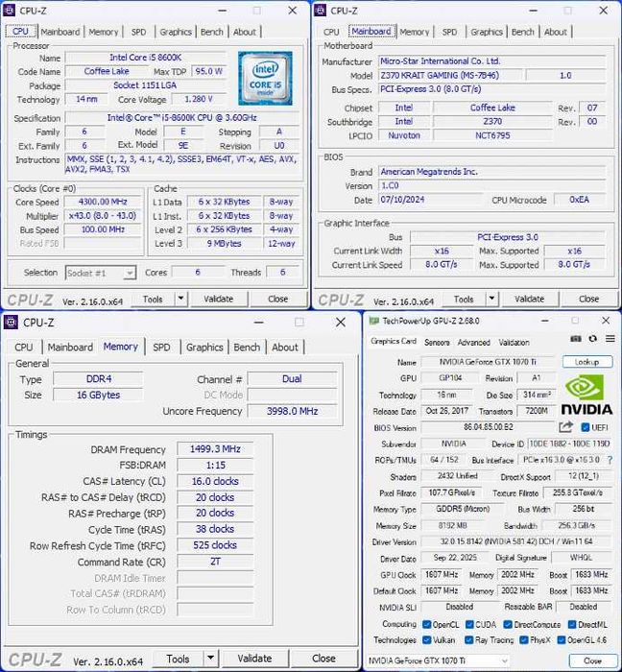622x672 pixels.
Task: Toggle the Ray Tracing checkbox
Action: 469,640
